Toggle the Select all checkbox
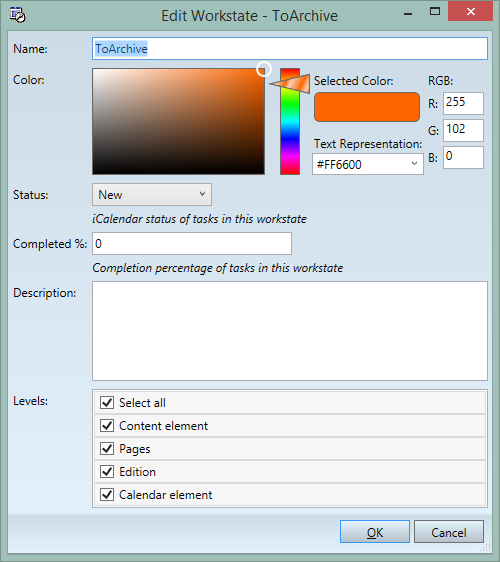Image resolution: width=500 pixels, height=562 pixels. coord(107,403)
